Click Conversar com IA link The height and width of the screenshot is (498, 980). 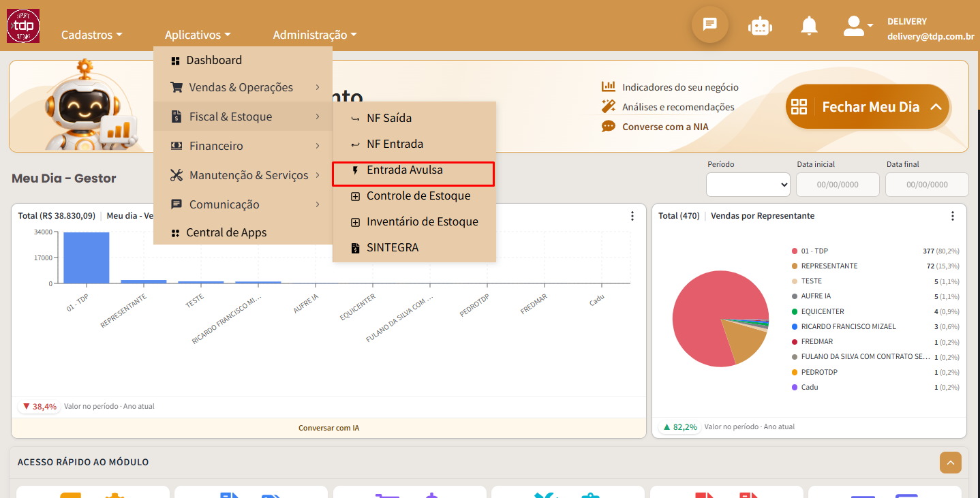coord(328,428)
